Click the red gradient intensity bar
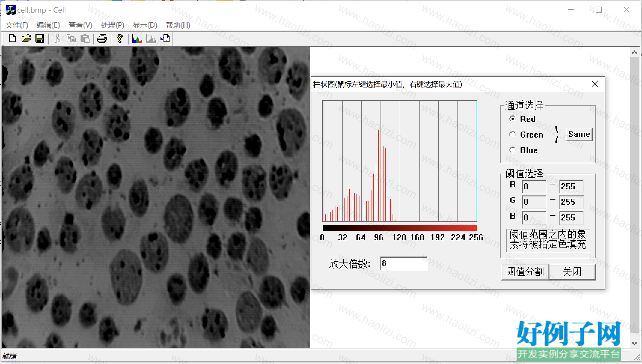Screen dimensions: 642x364 400,228
